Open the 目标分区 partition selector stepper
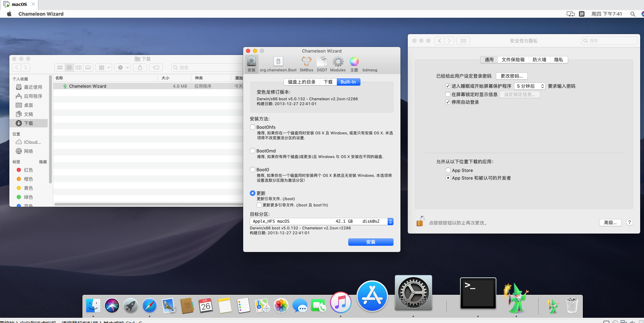Image resolution: width=644 pixels, height=323 pixels. click(390, 221)
